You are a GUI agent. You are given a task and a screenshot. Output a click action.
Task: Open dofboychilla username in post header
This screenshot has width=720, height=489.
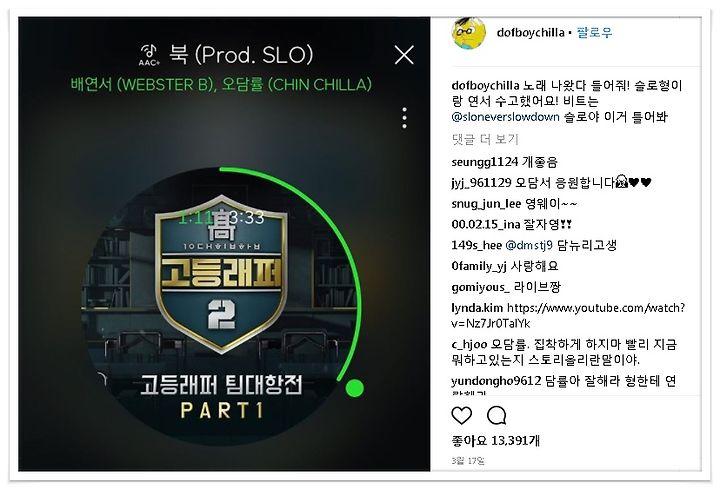tap(530, 33)
